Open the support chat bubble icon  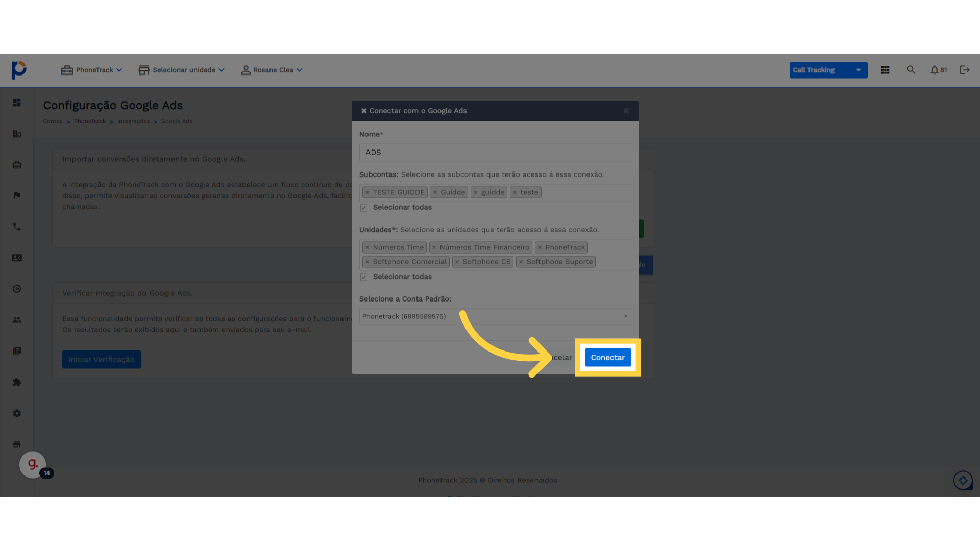963,480
